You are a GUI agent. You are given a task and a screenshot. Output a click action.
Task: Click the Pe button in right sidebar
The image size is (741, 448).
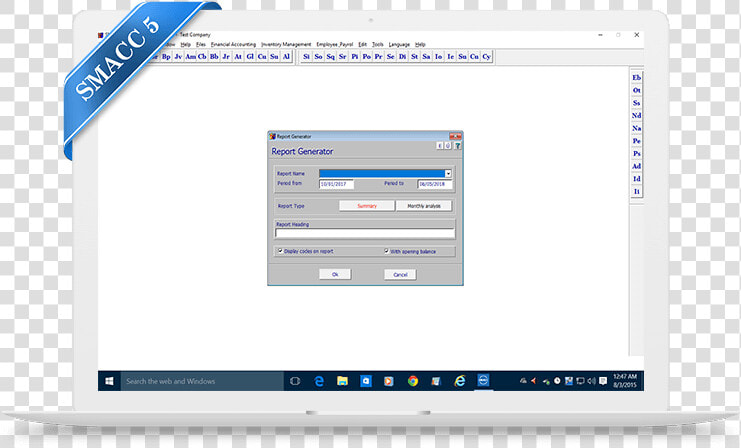tap(637, 141)
